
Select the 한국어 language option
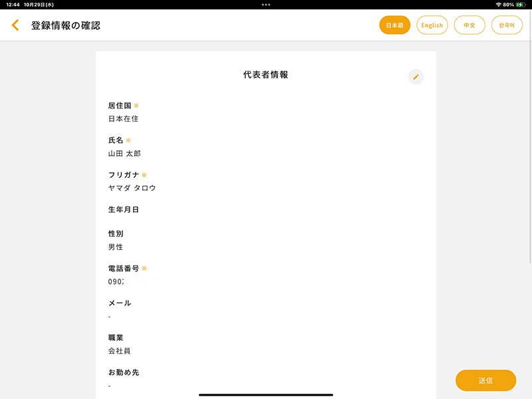click(x=507, y=25)
